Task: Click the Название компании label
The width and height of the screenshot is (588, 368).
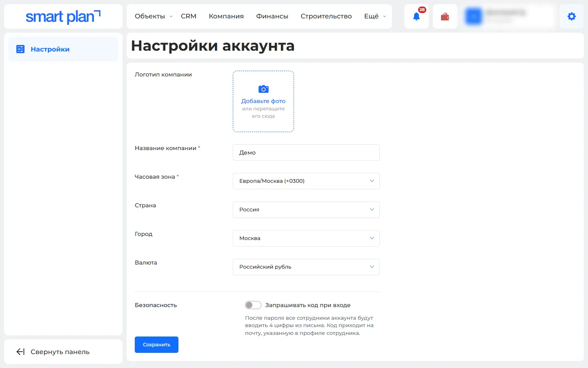Action: tap(165, 148)
